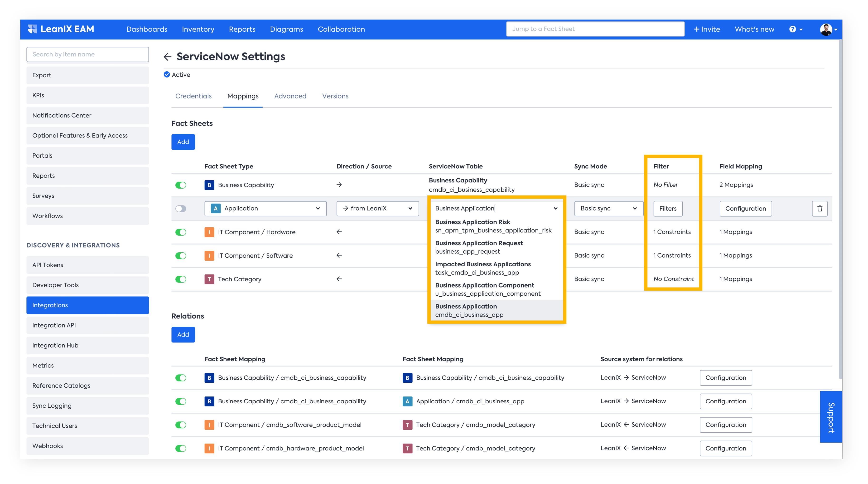Delete the Application mapping with trash icon
Screen dimensions: 868x484
pos(820,208)
